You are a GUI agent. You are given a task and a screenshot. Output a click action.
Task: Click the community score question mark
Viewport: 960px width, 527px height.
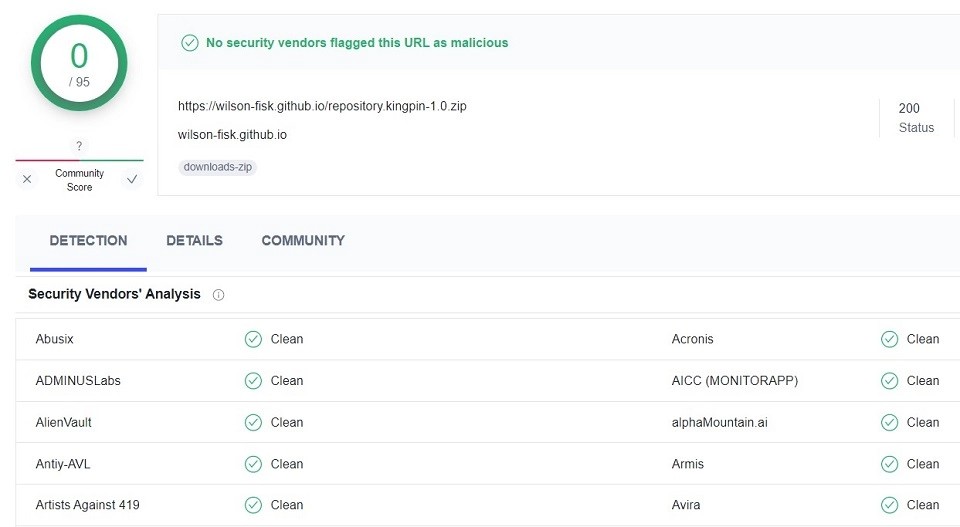(x=79, y=146)
